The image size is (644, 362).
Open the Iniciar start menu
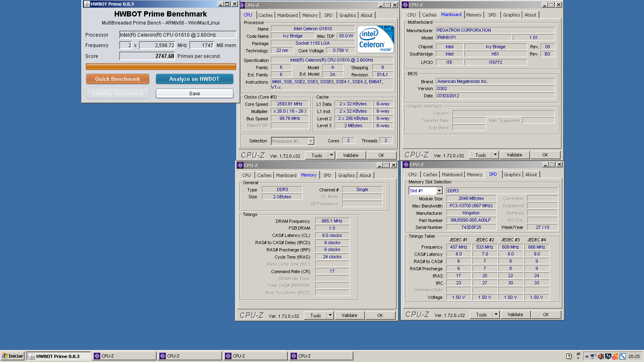tap(13, 356)
